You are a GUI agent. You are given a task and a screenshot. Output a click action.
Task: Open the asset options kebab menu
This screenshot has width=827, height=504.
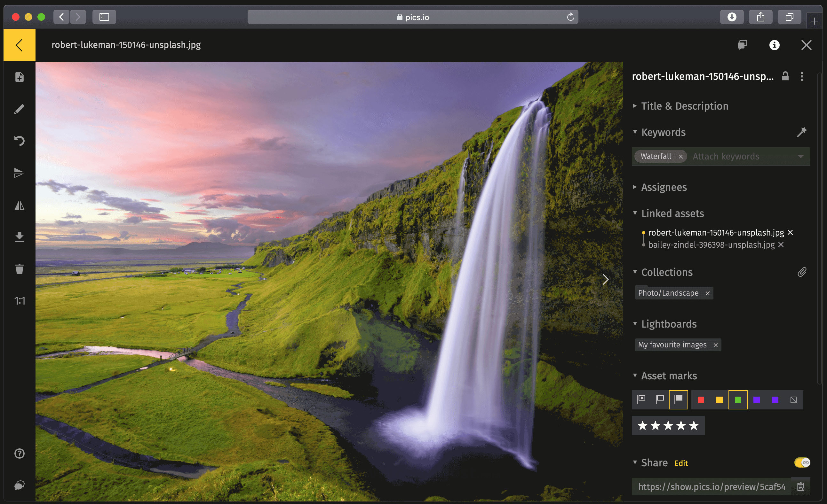point(802,77)
